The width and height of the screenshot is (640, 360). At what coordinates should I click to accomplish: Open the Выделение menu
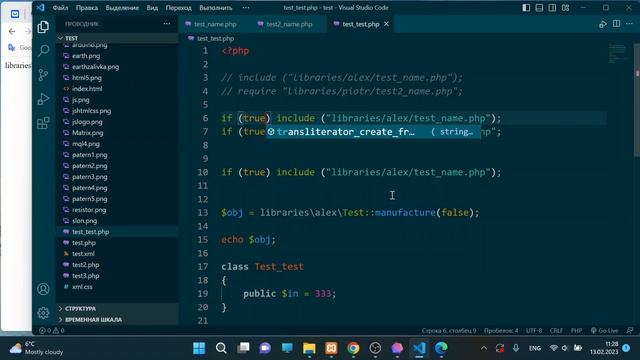click(122, 8)
